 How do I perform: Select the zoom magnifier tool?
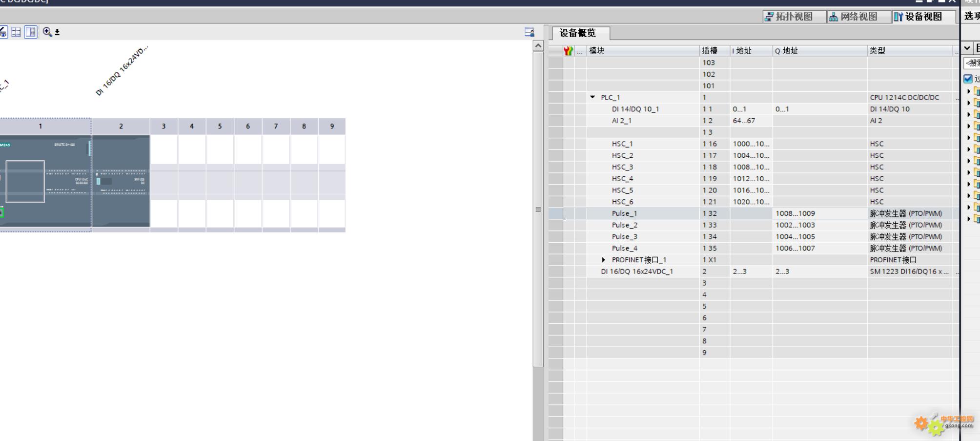point(47,32)
